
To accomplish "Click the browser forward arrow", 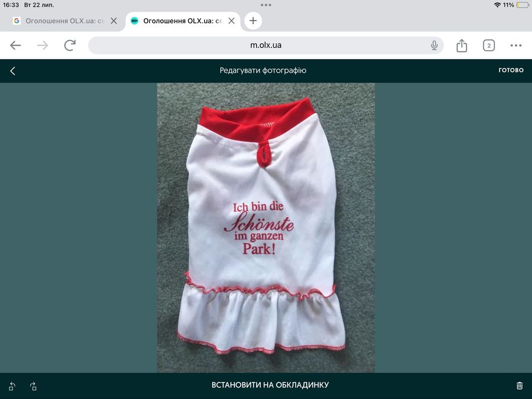I will 43,45.
